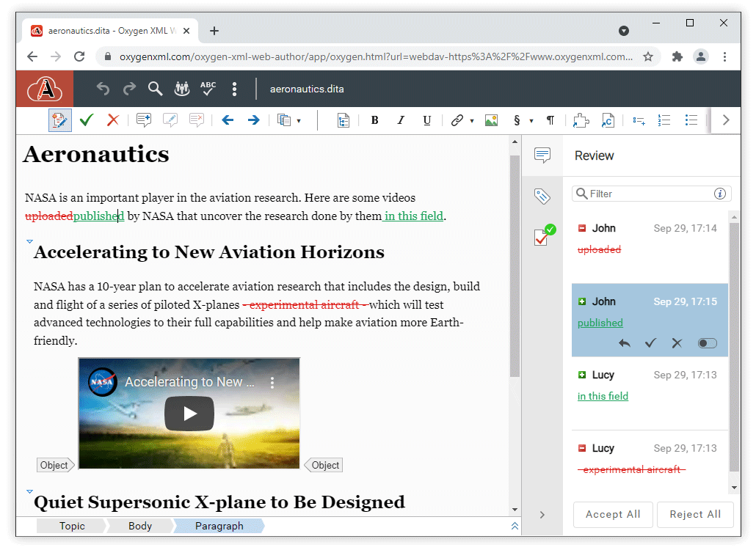The width and height of the screenshot is (756, 550).
Task: Open the Attributes tag panel icon
Action: tap(542, 196)
